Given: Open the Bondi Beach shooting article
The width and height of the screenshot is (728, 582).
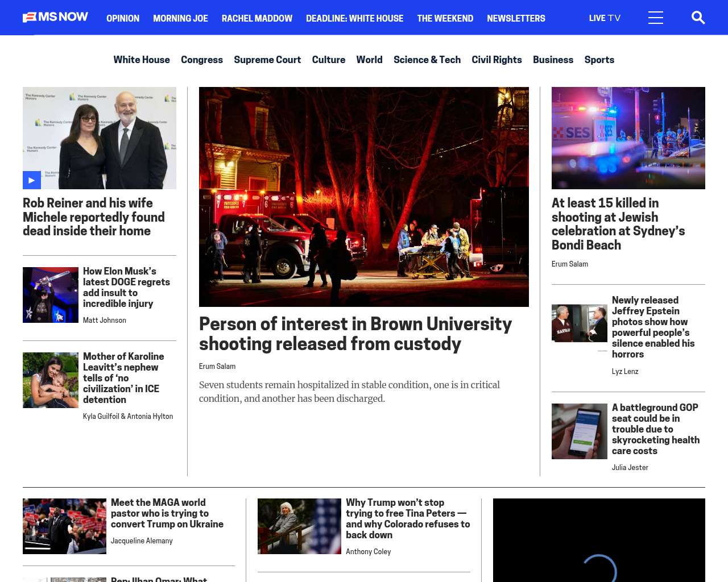Looking at the screenshot, I should pos(618,224).
